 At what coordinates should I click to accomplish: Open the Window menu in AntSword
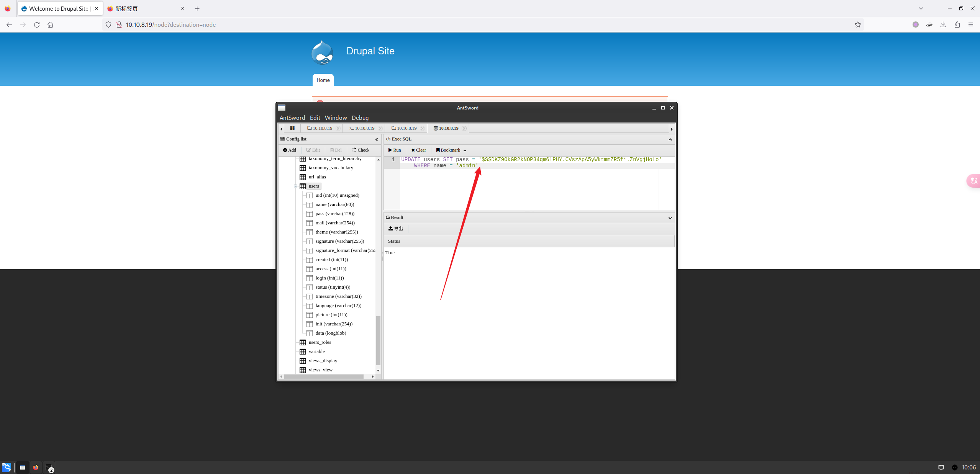point(336,118)
